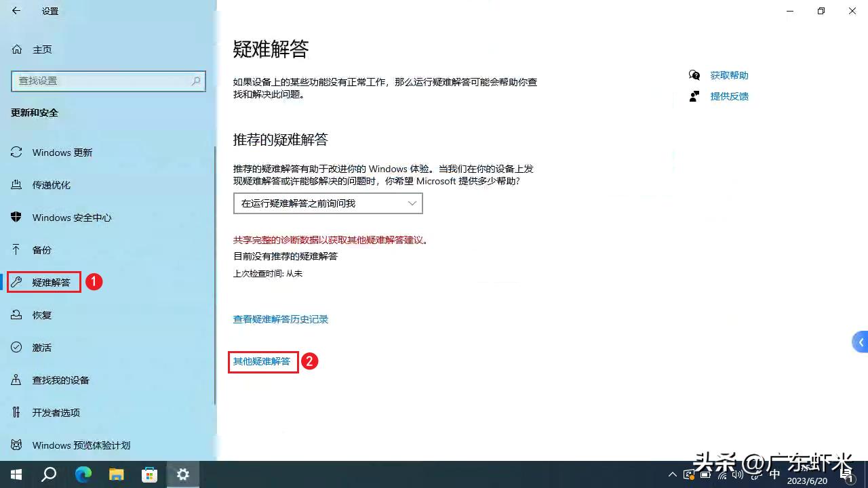868x488 pixels.
Task: Select the 恢复 sidebar icon
Action: [16, 314]
